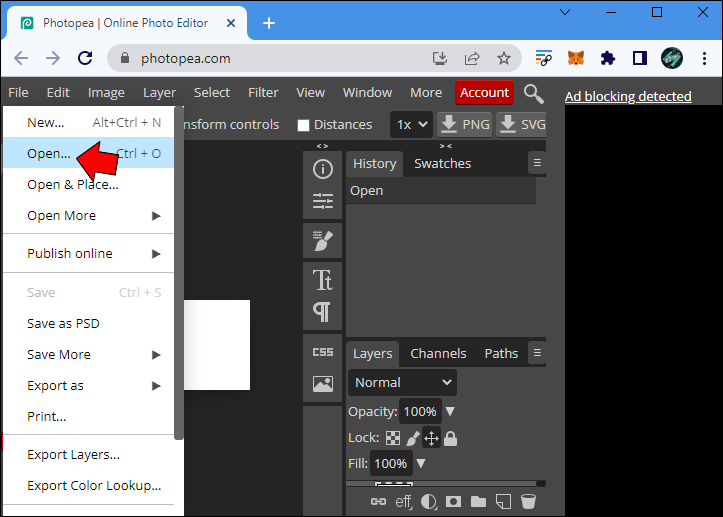Click the Opacity 100% value field
This screenshot has height=517, width=723.
420,411
